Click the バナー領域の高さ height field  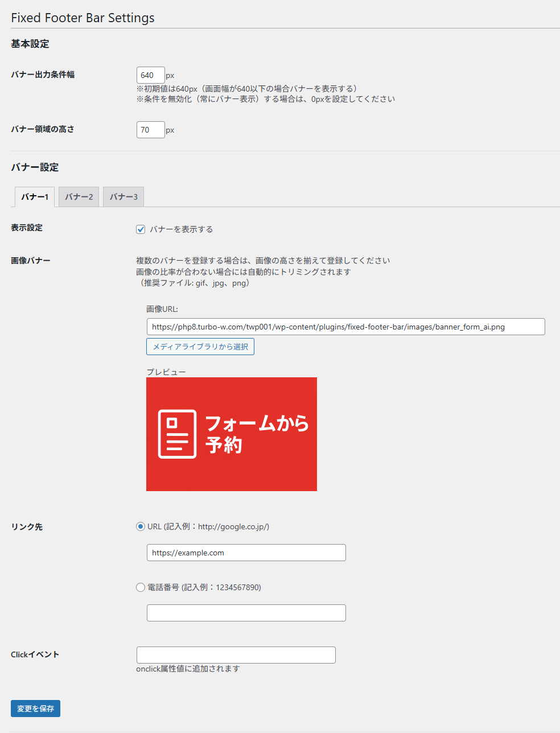(x=150, y=129)
